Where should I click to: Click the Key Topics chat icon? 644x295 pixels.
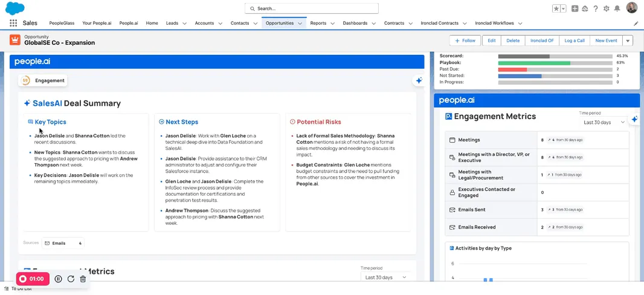pyautogui.click(x=30, y=122)
